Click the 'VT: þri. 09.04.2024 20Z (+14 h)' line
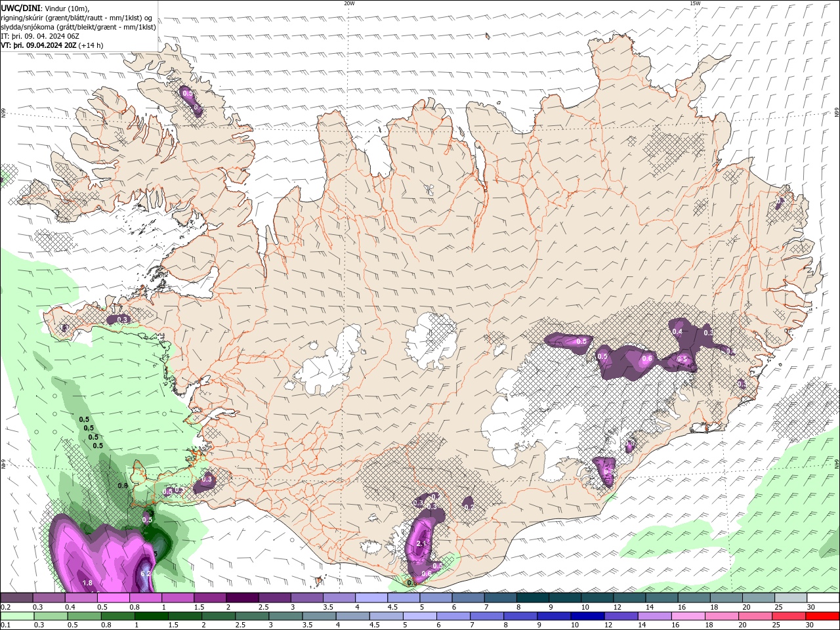The height and width of the screenshot is (630, 840). [52, 45]
